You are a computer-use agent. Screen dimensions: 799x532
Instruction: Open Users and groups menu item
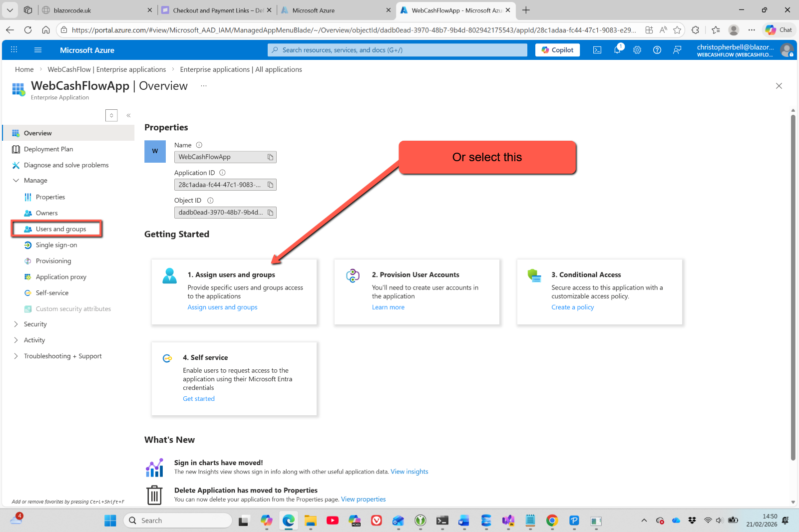click(61, 229)
